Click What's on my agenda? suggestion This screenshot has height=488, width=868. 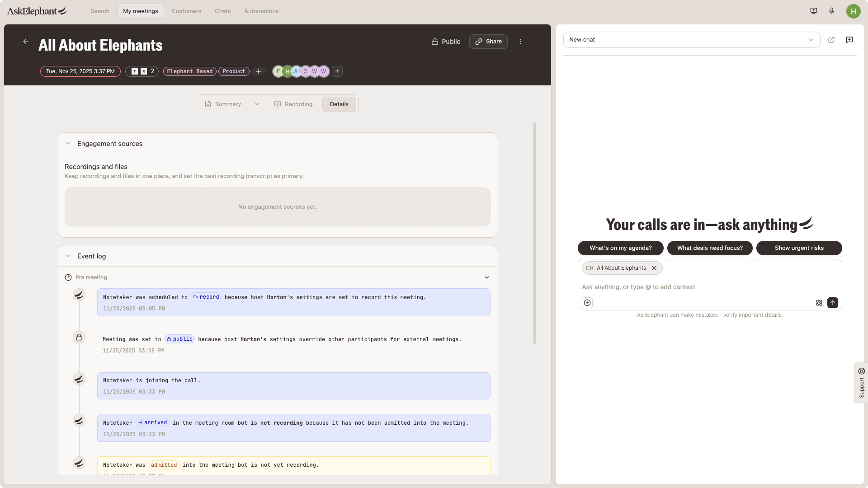tap(620, 248)
